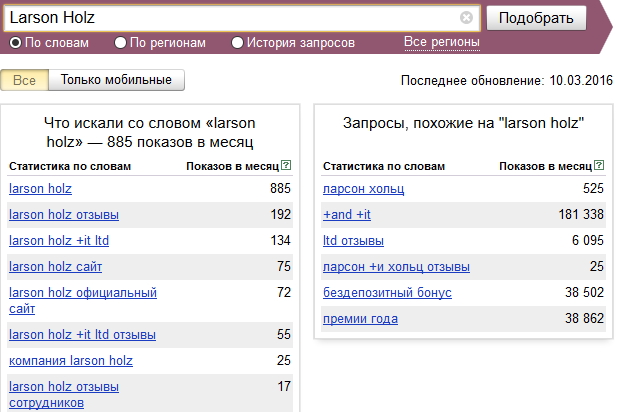The height and width of the screenshot is (412, 618).
Task: Click the '192' impressions value
Action: 281,214
